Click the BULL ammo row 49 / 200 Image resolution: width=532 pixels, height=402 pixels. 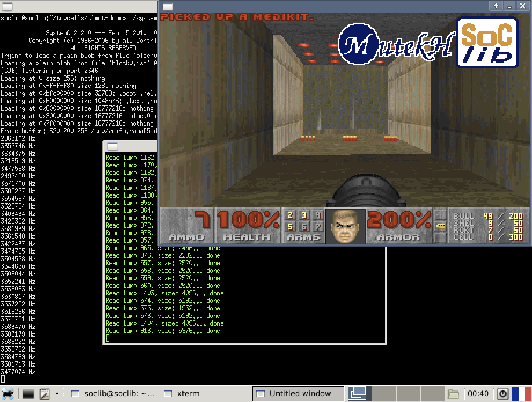pos(488,216)
